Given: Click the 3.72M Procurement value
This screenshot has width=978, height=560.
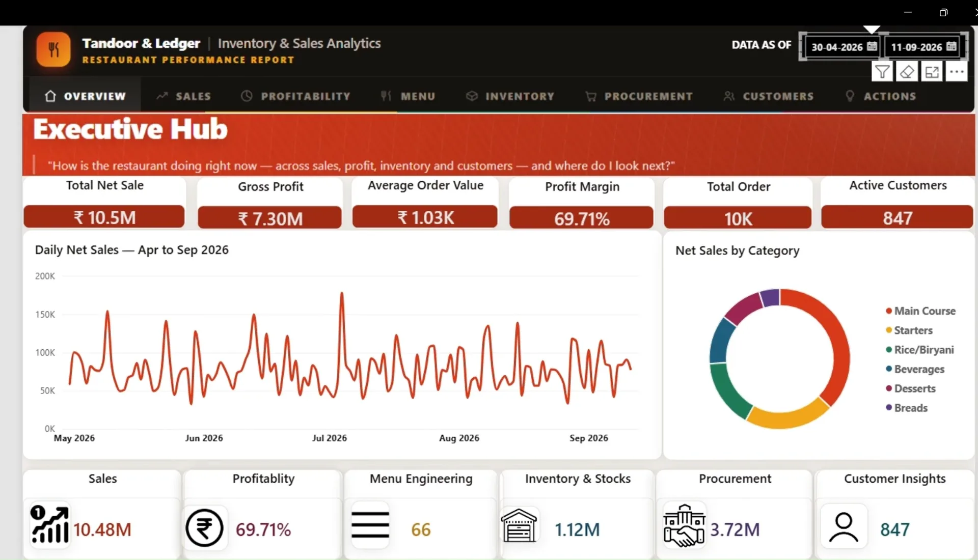Looking at the screenshot, I should tap(735, 529).
